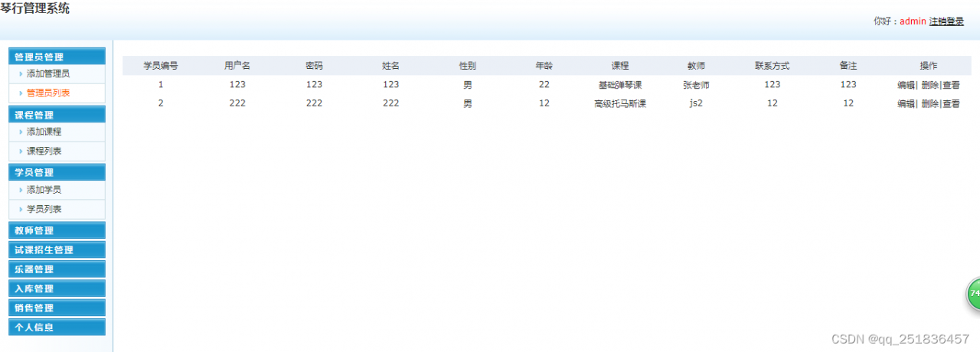Image resolution: width=980 pixels, height=352 pixels.
Task: Select the teacher cell js2
Action: [696, 104]
